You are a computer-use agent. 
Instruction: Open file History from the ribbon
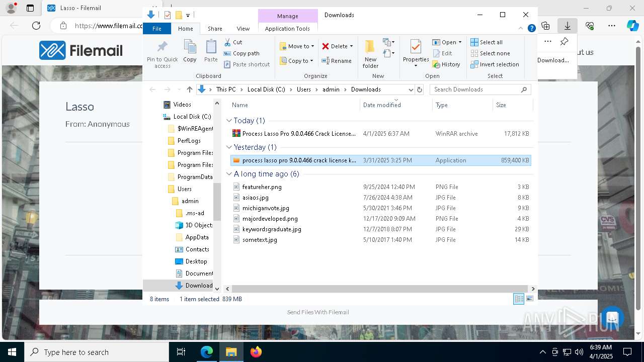[446, 64]
